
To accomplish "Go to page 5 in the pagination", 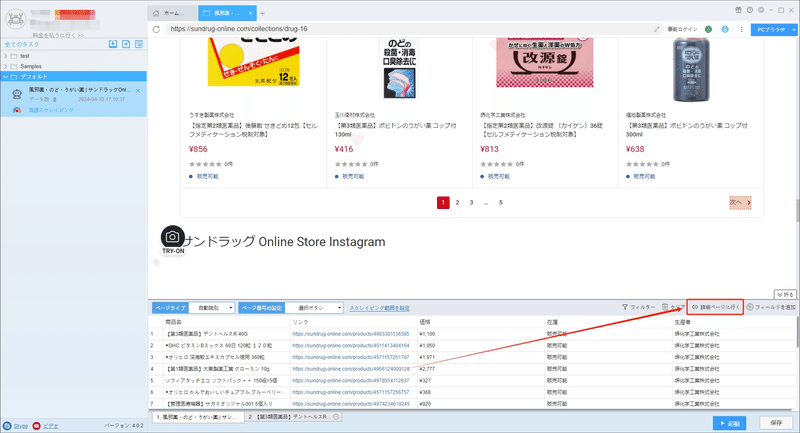I will [x=501, y=202].
